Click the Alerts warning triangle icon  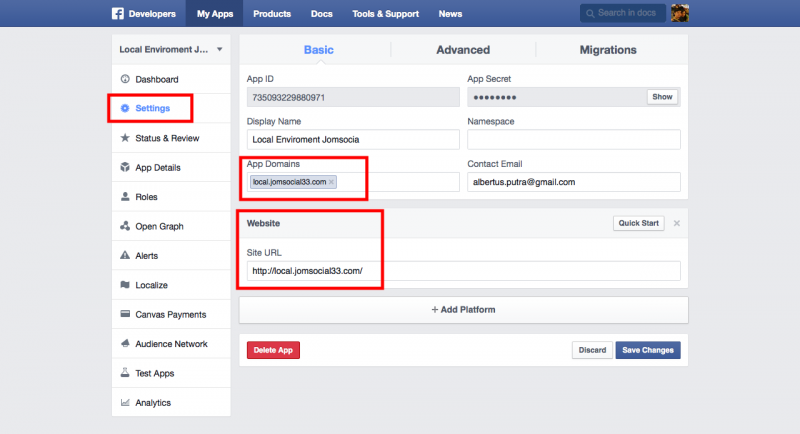point(125,255)
